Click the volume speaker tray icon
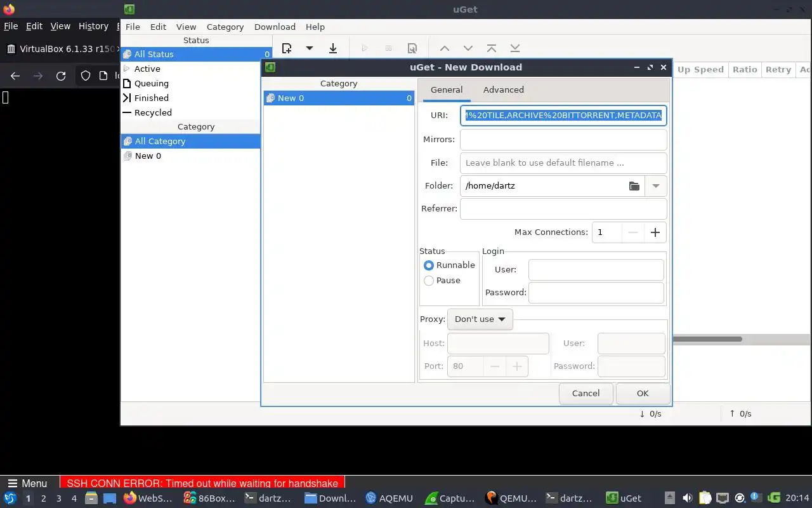This screenshot has height=508, width=812. coord(688,498)
